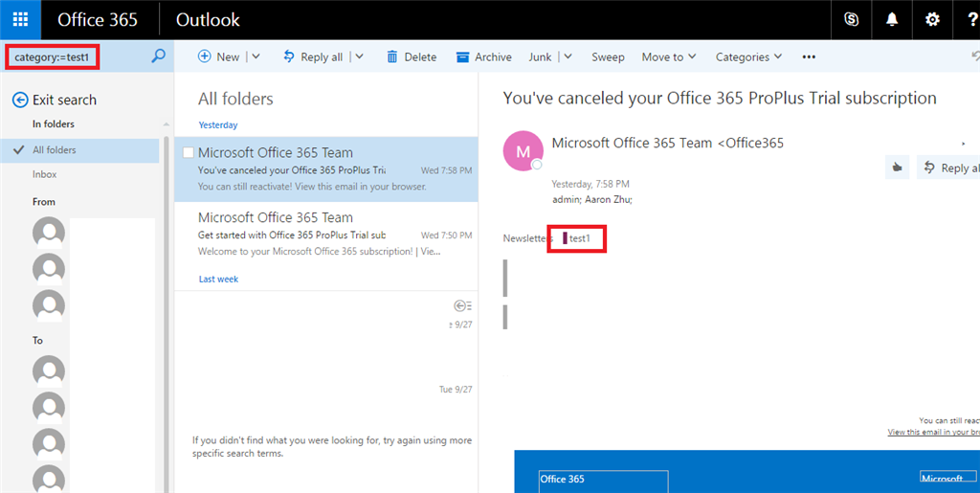Click the Exit search back arrow

click(x=21, y=100)
